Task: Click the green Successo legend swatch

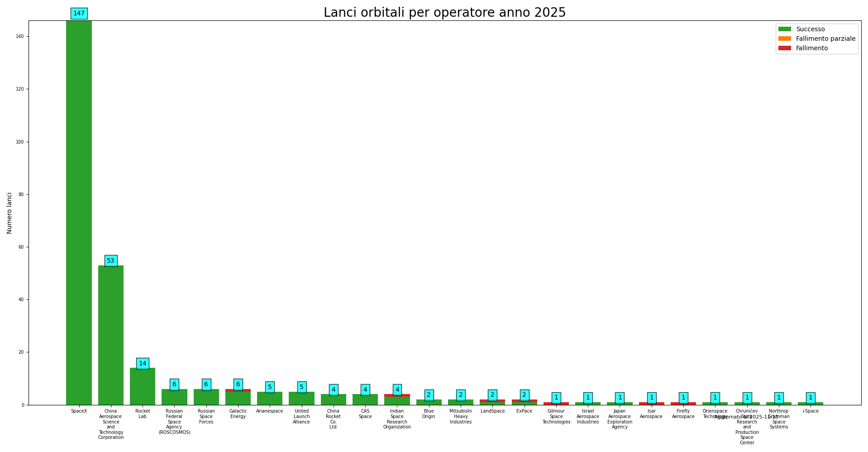Action: 784,29
